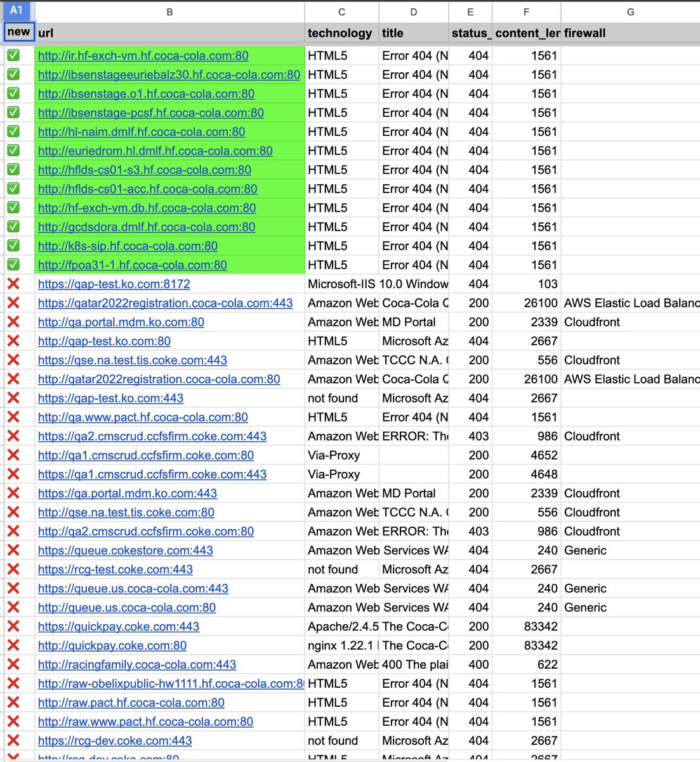Screen dimensions: 700x762
Task: Select the 'firewall' header cell
Action: [x=630, y=33]
